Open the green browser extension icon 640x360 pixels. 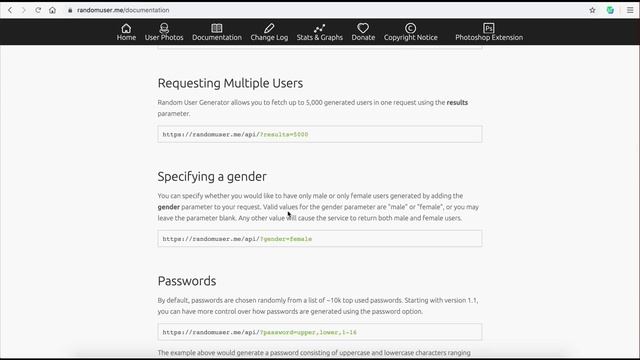(x=610, y=10)
